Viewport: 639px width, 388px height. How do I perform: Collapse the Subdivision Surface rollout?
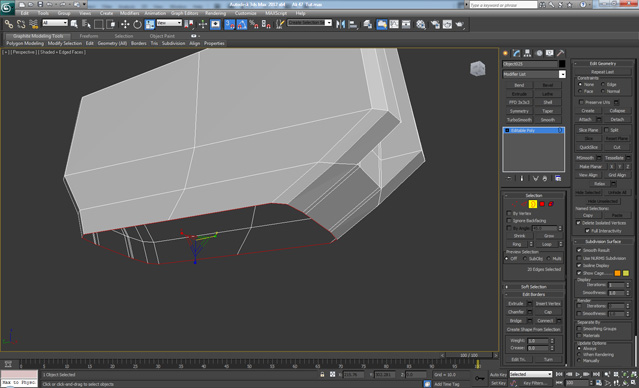pyautogui.click(x=603, y=242)
